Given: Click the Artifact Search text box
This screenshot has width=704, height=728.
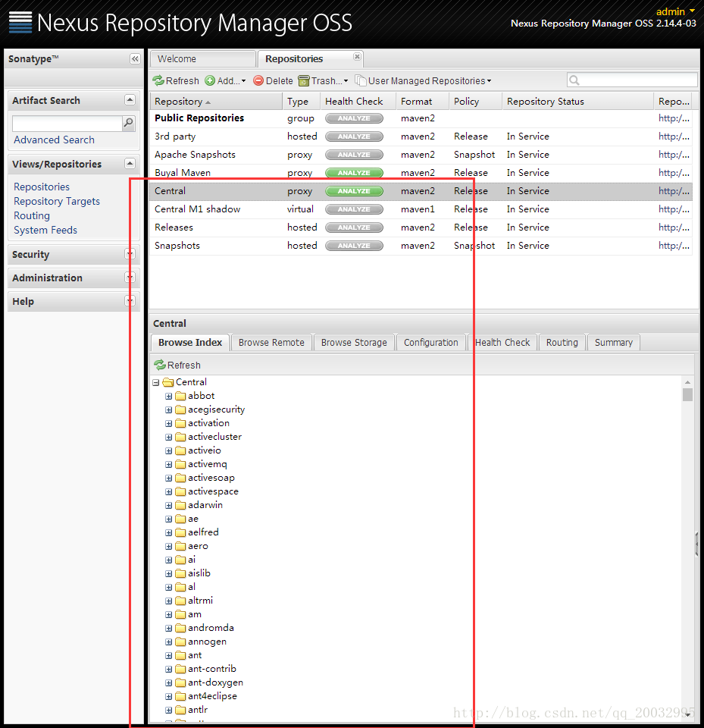Looking at the screenshot, I should pyautogui.click(x=67, y=123).
